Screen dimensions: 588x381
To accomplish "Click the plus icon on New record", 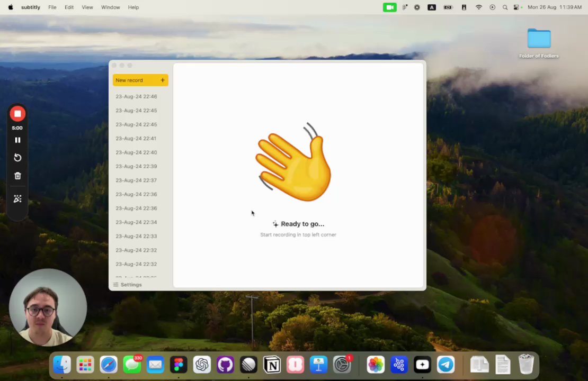I will click(x=163, y=80).
